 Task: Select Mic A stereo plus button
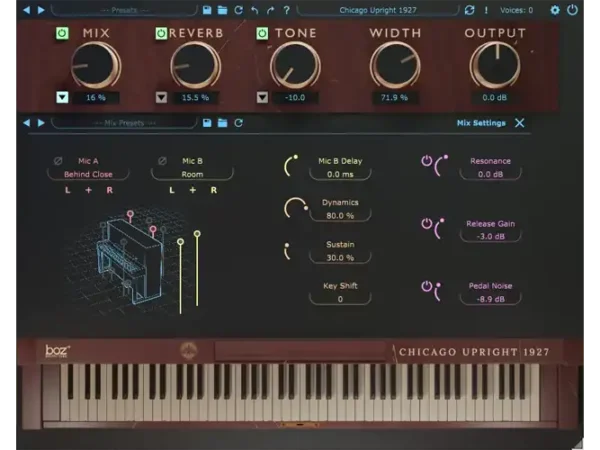(x=88, y=190)
